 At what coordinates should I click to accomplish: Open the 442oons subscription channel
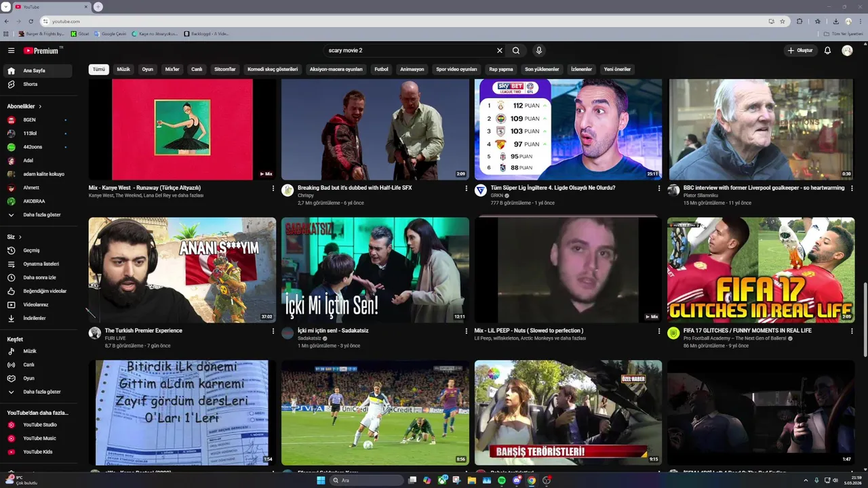pos(37,147)
